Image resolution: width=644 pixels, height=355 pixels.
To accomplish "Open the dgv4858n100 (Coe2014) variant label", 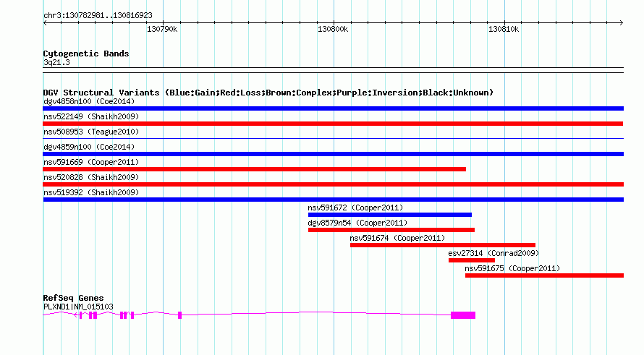I will [x=89, y=101].
